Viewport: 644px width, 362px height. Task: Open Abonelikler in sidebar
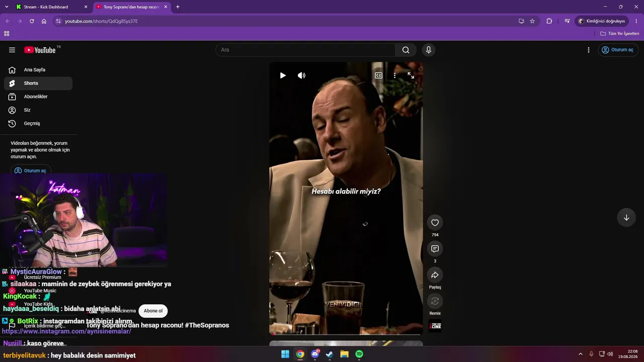[x=38, y=97]
